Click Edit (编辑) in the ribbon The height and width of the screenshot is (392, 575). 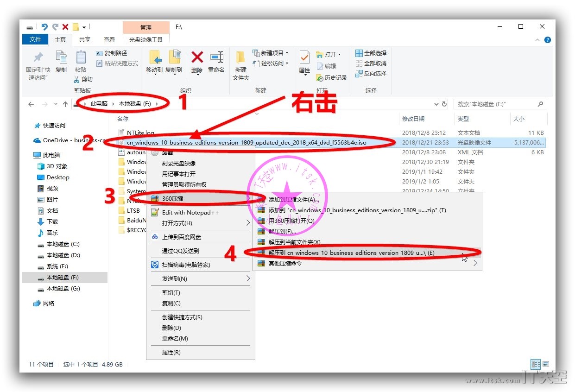(326, 66)
